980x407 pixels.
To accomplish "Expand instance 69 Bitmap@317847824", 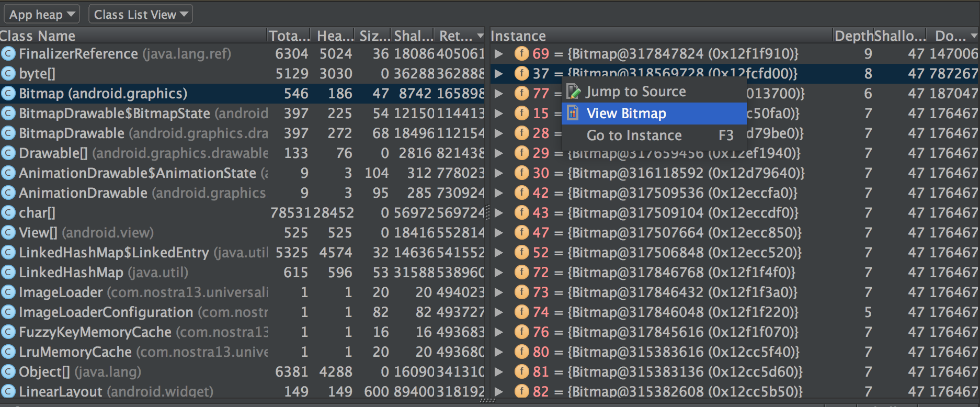I will tap(499, 53).
